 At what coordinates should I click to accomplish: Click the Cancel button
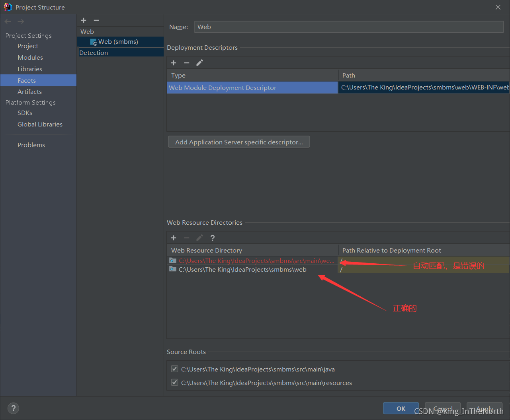click(x=443, y=408)
